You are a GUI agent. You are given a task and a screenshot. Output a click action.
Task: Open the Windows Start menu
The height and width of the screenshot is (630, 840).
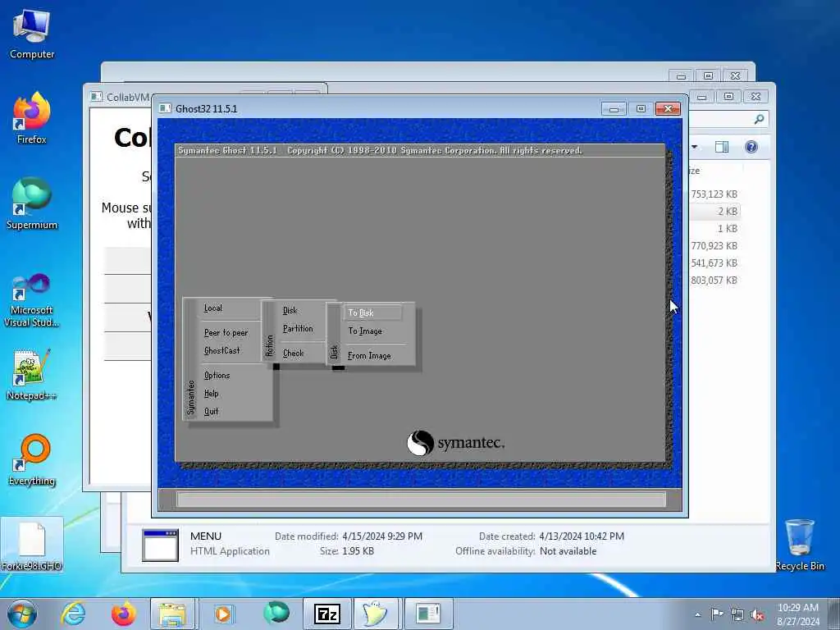(x=22, y=614)
